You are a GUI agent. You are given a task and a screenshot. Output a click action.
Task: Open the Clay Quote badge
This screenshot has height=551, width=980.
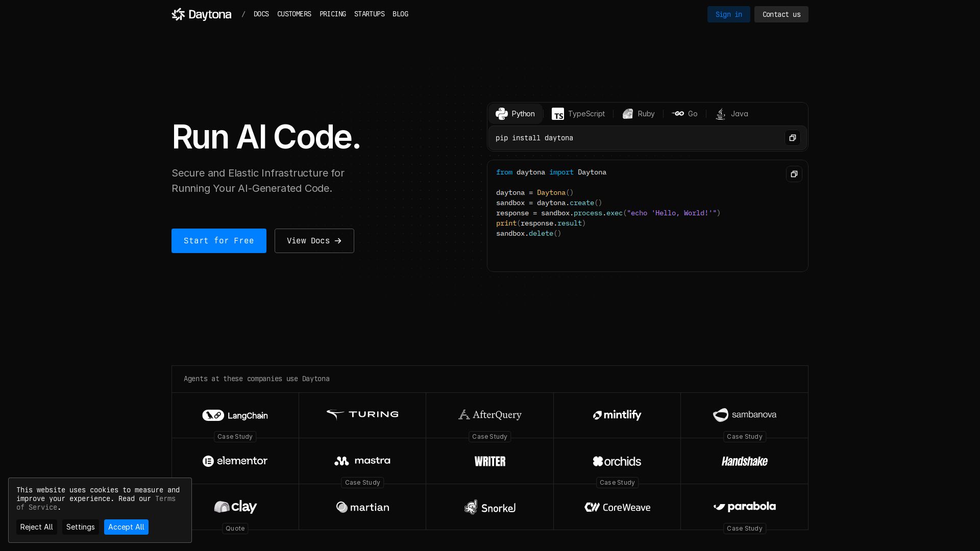pos(235,529)
